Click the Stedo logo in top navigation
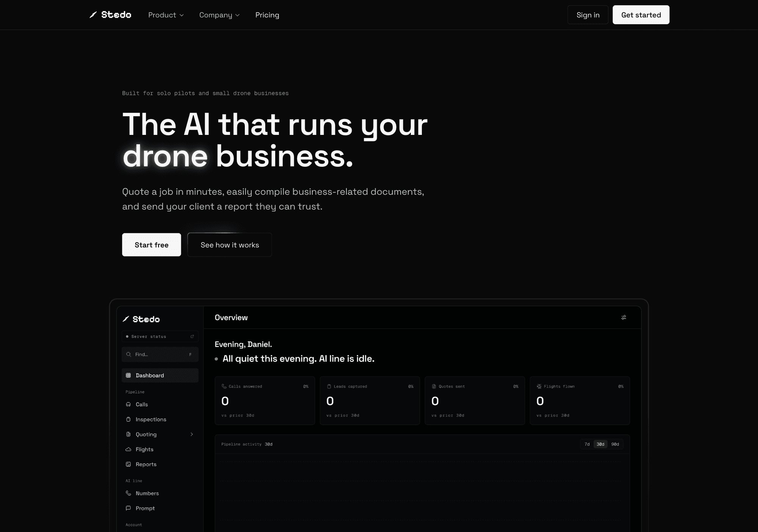The image size is (758, 532). [x=110, y=15]
